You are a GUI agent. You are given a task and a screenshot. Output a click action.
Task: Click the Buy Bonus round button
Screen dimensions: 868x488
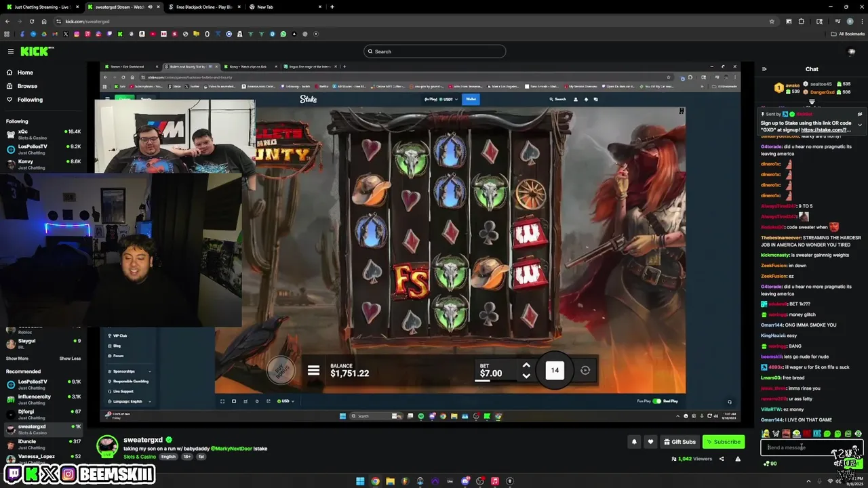tap(281, 369)
